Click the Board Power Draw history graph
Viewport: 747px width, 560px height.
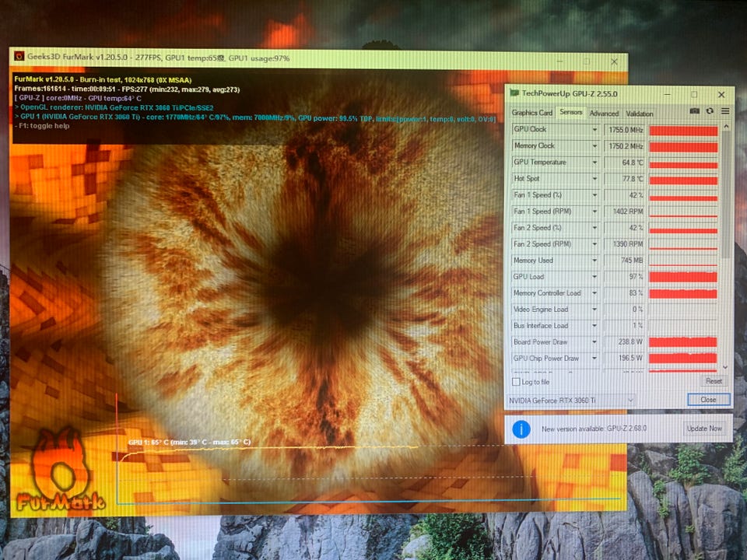click(x=683, y=342)
